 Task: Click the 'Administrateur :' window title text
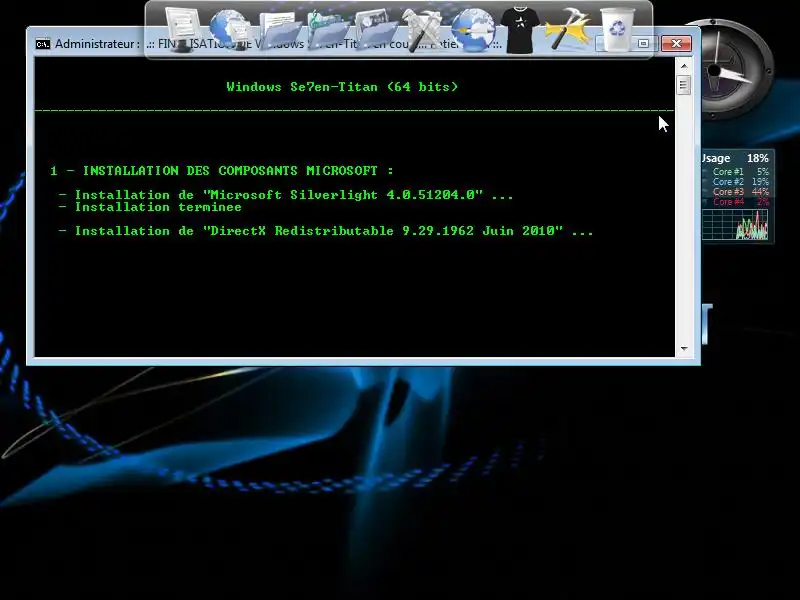pyautogui.click(x=97, y=44)
